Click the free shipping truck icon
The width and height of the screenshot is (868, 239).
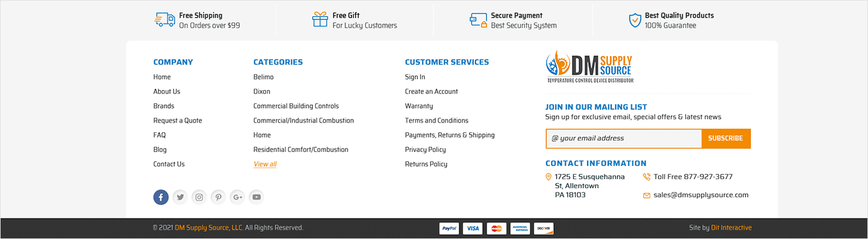click(165, 20)
